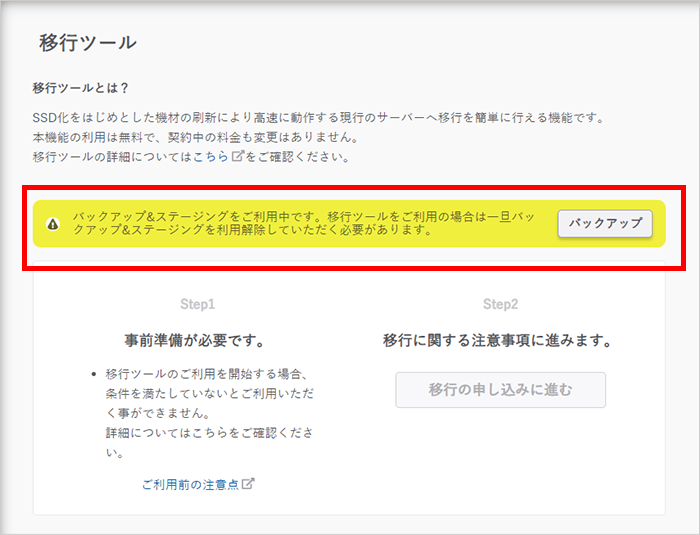Screen dimensions: 700x535
Task: Click the Step2 label
Action: coord(500,303)
